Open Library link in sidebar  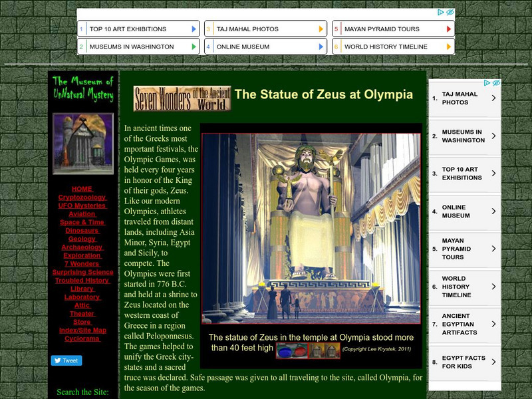tap(82, 289)
